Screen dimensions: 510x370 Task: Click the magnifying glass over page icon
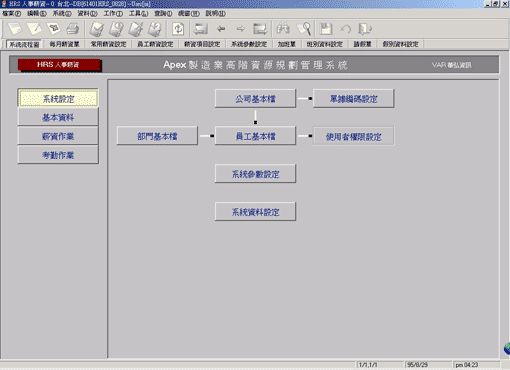click(304, 29)
